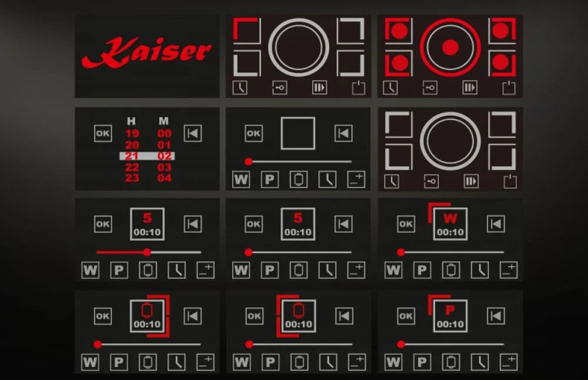Screen dimensions: 588x380
Task: Click play/pause icon under single red-corner burner panel
Action: (x=319, y=88)
